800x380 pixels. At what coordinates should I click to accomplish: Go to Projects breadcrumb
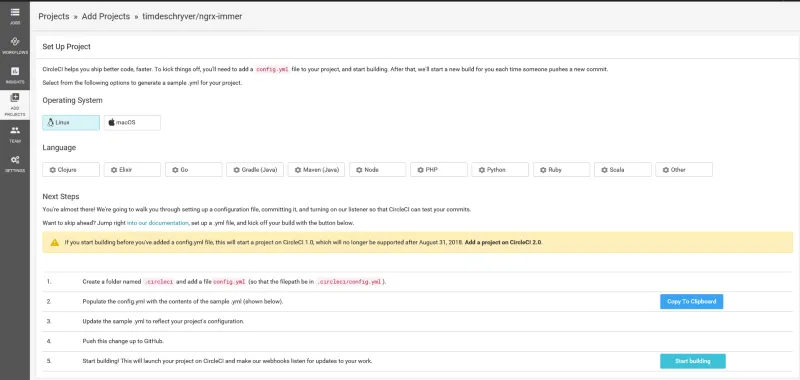[54, 16]
